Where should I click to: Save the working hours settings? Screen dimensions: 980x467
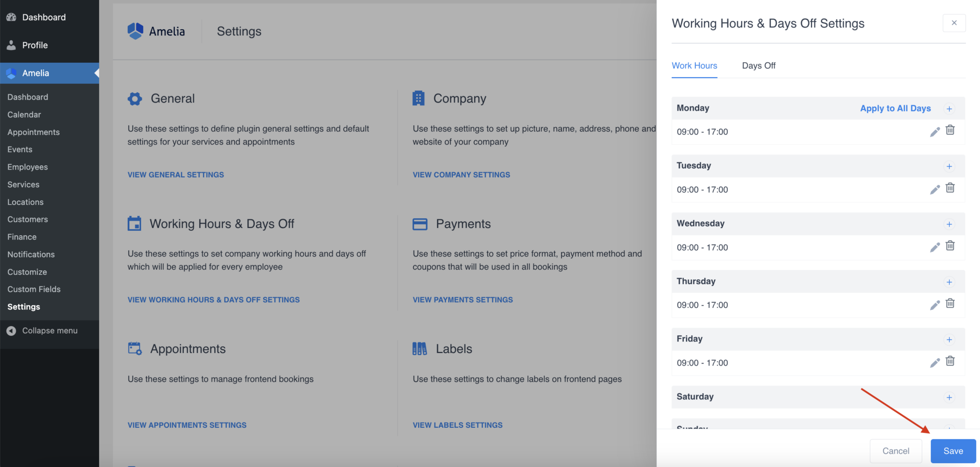pyautogui.click(x=952, y=451)
